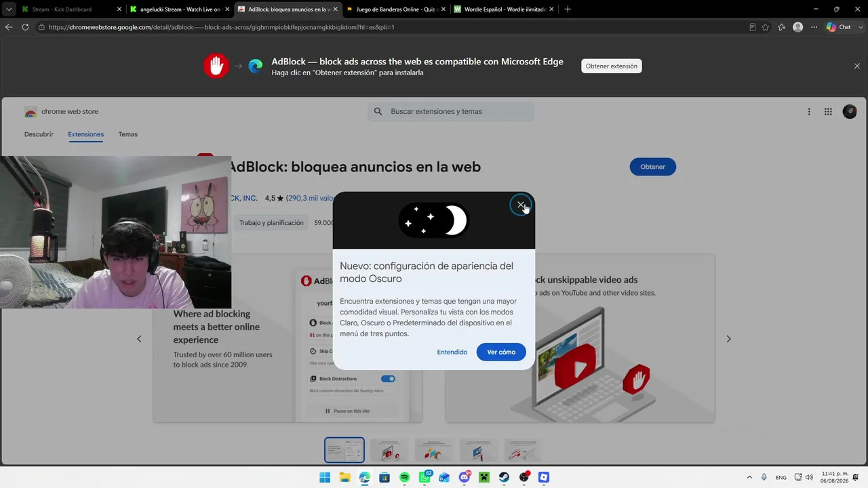Viewport: 868px width, 488px height.
Task: Show hidden system tray icons
Action: pos(749,477)
